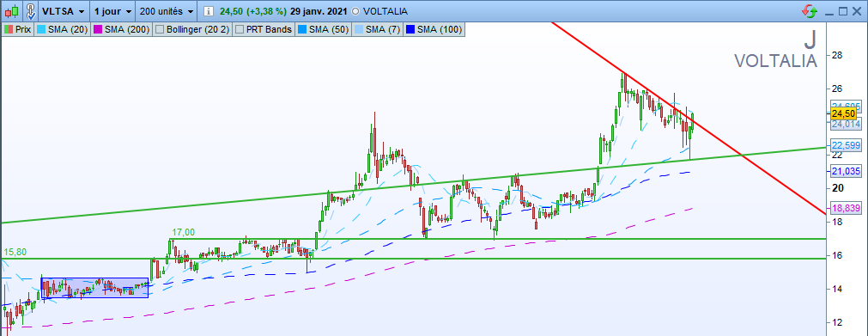Click the wrench settings icon with checkmark

click(x=31, y=10)
